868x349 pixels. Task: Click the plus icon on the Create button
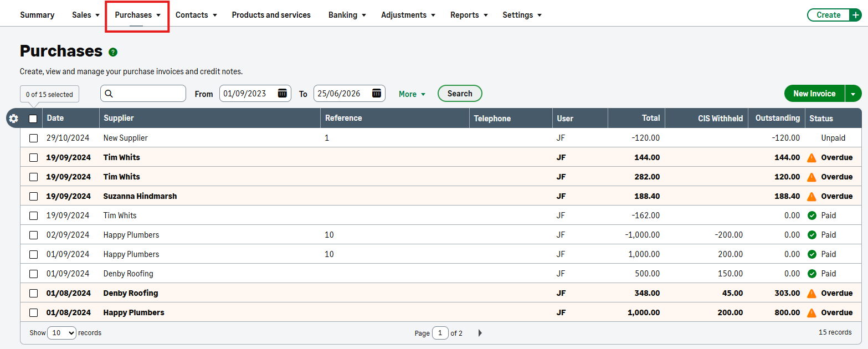855,15
